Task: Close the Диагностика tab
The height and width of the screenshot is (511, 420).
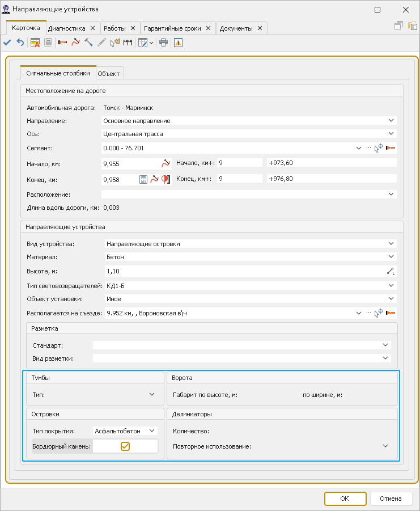Action: click(93, 28)
